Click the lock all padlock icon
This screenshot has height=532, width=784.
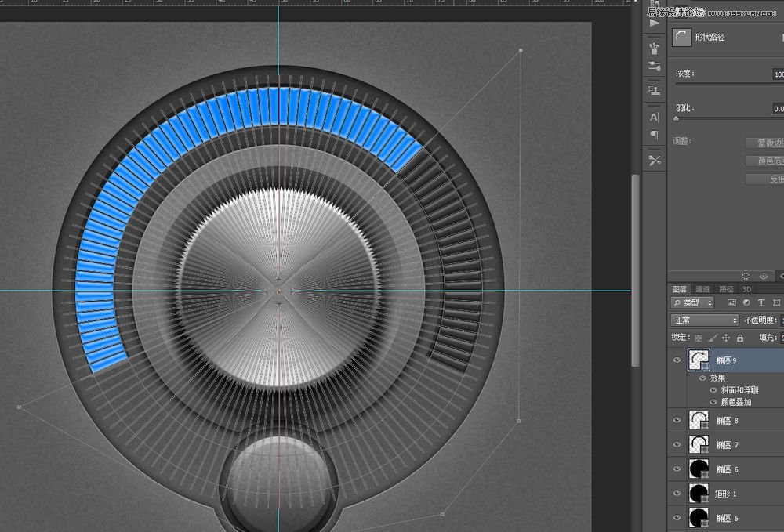point(740,338)
